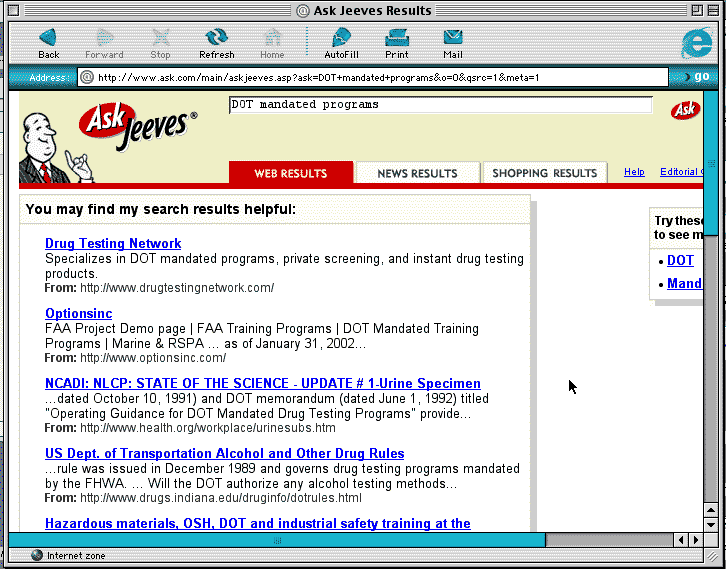Click the toolbar collapse dotted handle
The image size is (726, 569).
coord(307,42)
